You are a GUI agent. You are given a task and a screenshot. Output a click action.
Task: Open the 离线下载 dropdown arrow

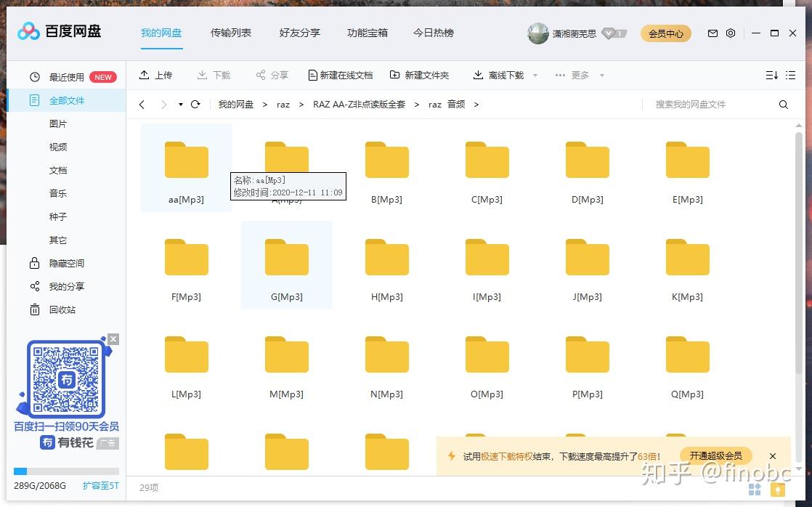point(535,75)
